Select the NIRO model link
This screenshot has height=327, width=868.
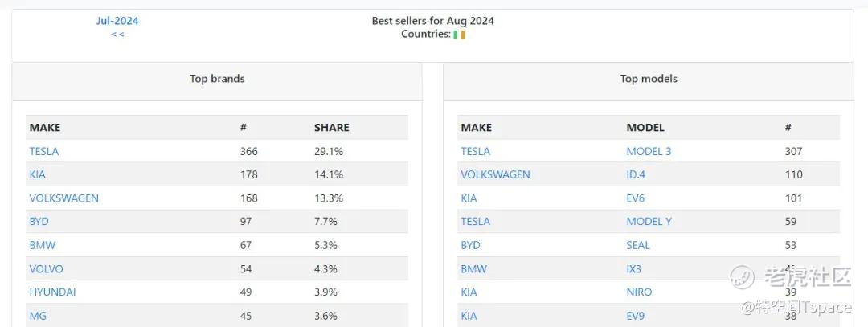tap(639, 292)
